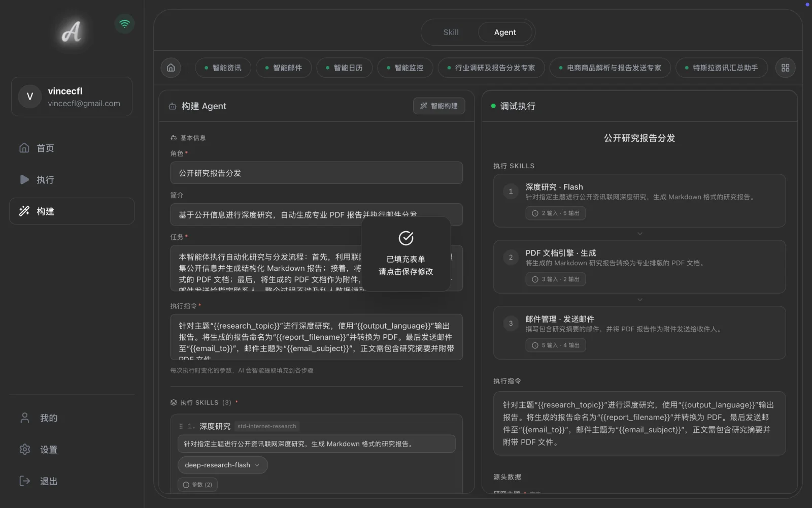
Task: Click the checkmark icon in the popup
Action: (406, 238)
